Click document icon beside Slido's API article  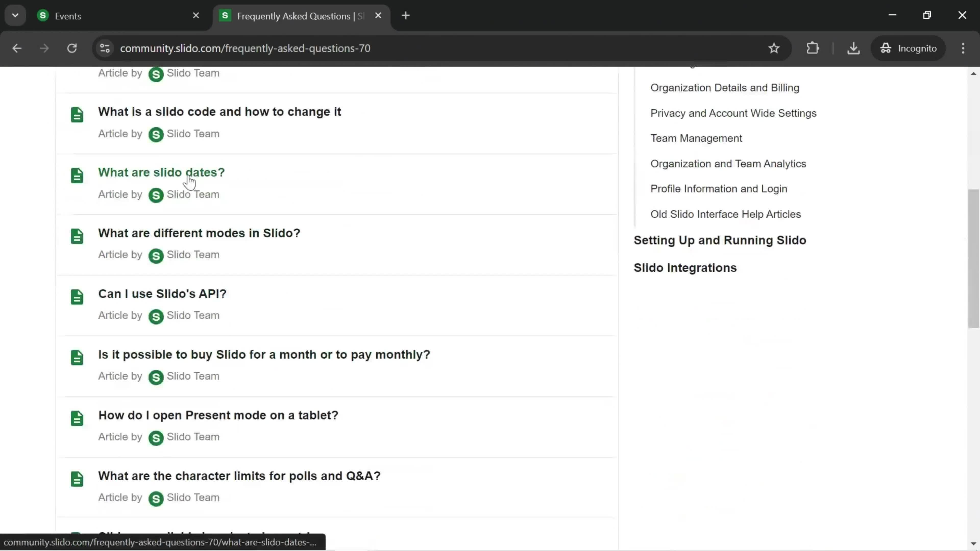(77, 297)
